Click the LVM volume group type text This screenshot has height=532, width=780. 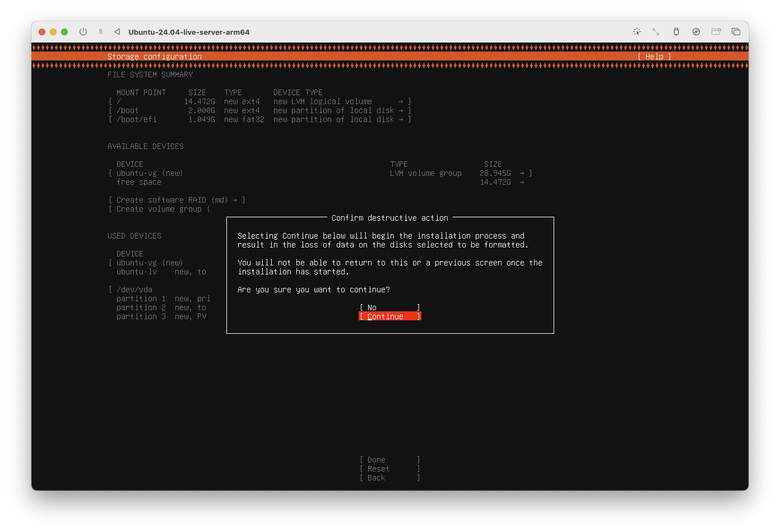pos(426,173)
